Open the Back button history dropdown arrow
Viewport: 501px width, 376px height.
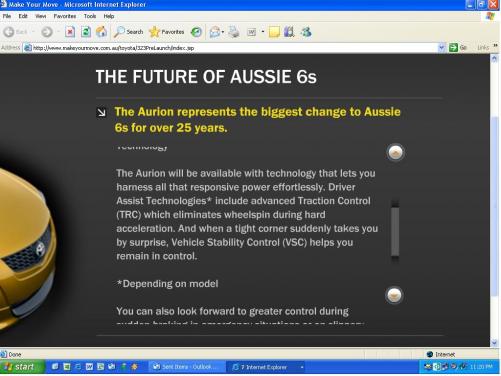click(x=33, y=32)
